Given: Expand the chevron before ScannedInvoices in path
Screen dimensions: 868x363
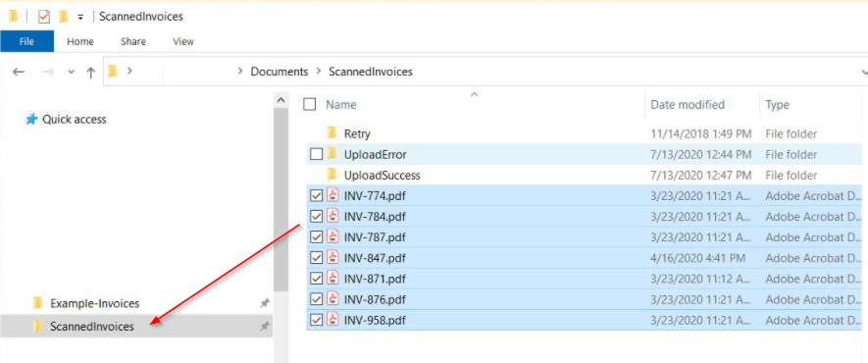Looking at the screenshot, I should point(319,72).
